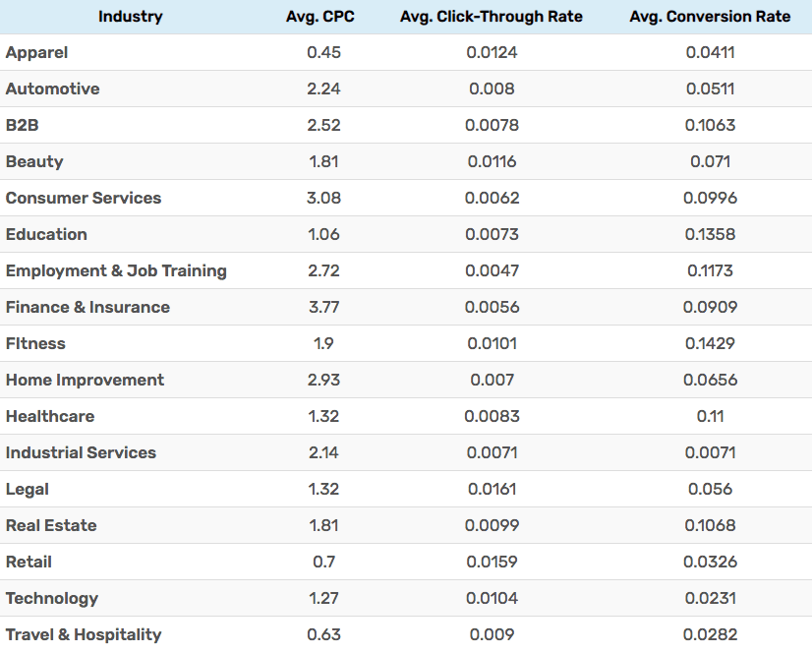The width and height of the screenshot is (812, 653).
Task: Select the Automotive row label
Action: [53, 89]
